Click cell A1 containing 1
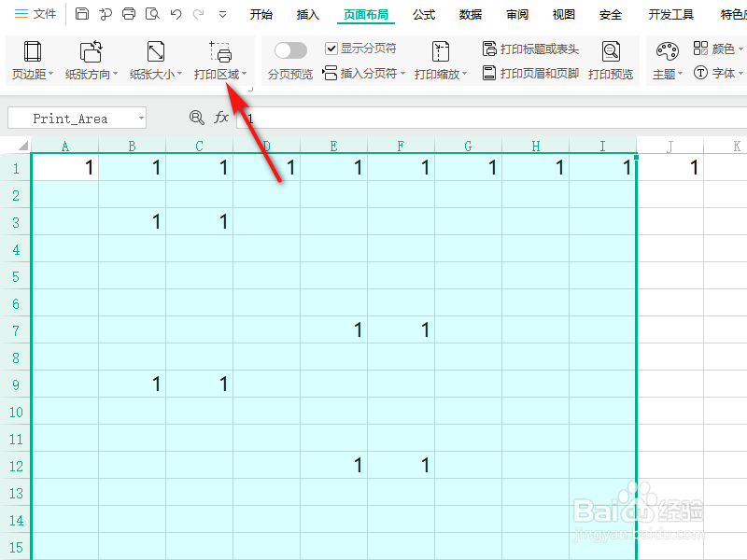747x560 pixels. (x=64, y=167)
